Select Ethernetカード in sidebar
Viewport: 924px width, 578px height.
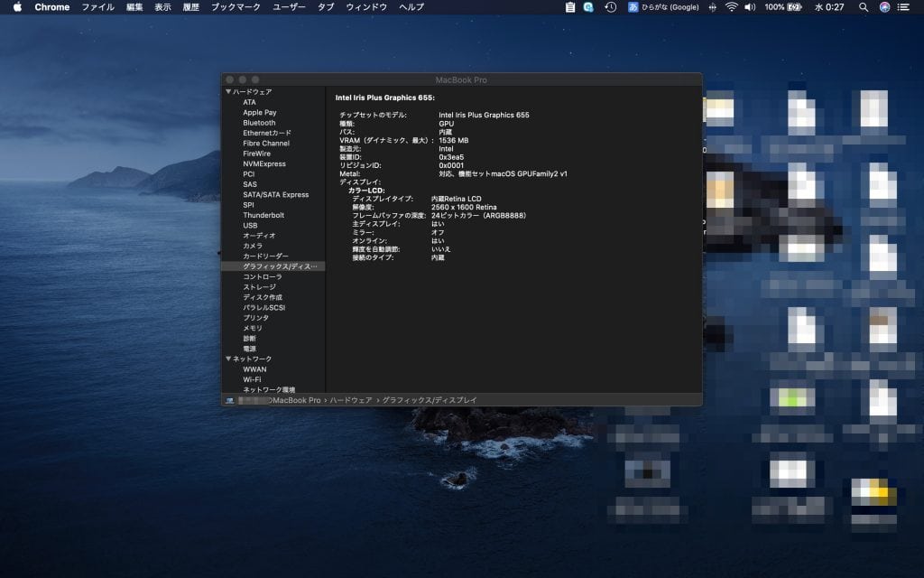click(x=267, y=133)
